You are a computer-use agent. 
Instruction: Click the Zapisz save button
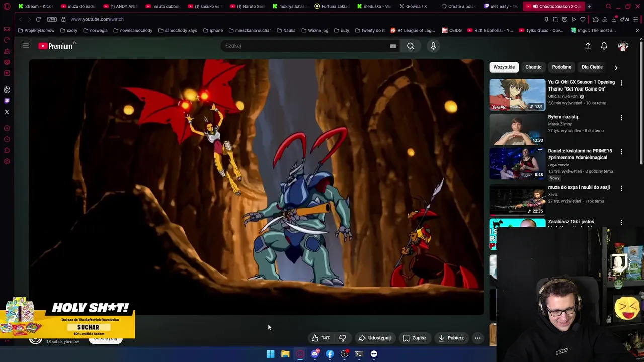[415, 338]
